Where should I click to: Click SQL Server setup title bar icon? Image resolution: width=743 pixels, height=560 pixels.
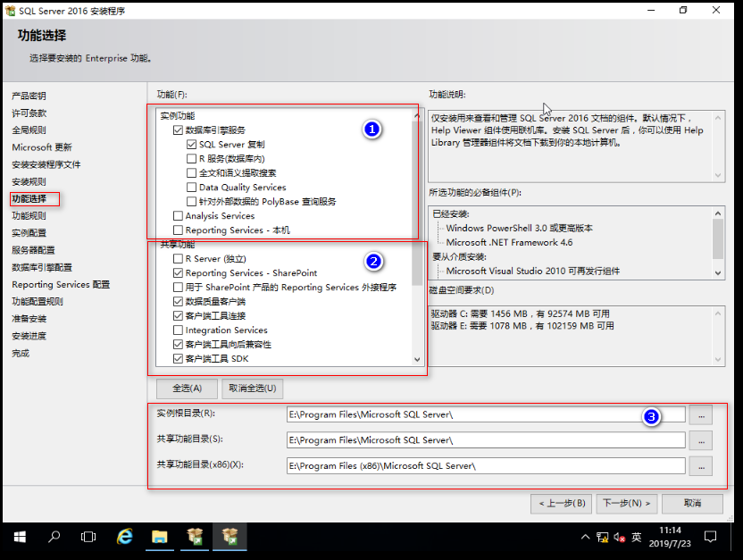[11, 11]
